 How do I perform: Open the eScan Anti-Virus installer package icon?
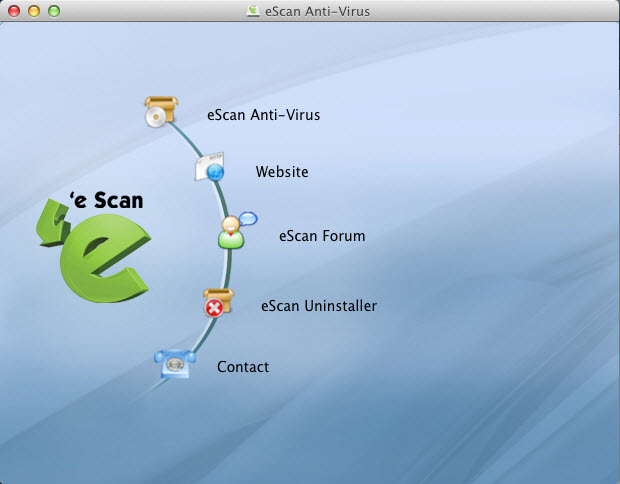[x=161, y=112]
